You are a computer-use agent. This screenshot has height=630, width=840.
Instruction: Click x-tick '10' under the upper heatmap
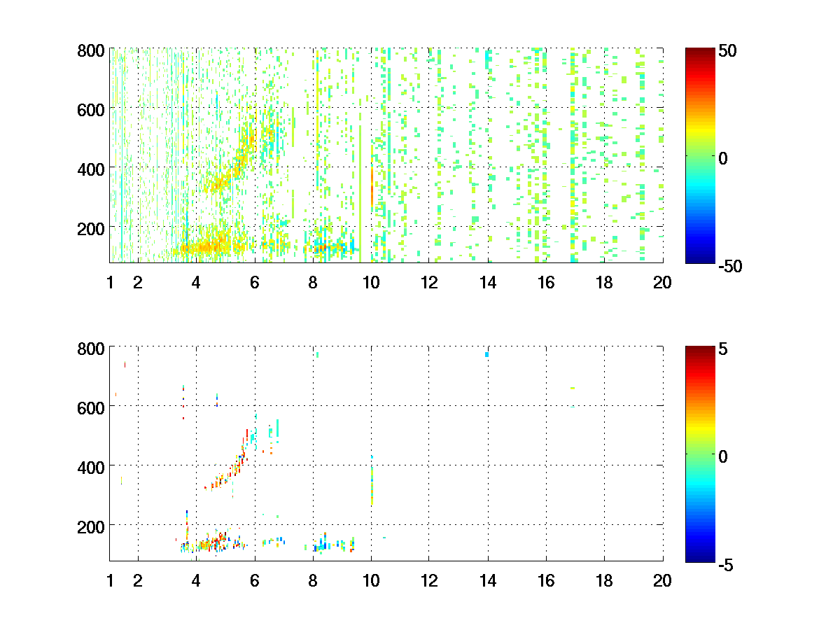(x=371, y=283)
